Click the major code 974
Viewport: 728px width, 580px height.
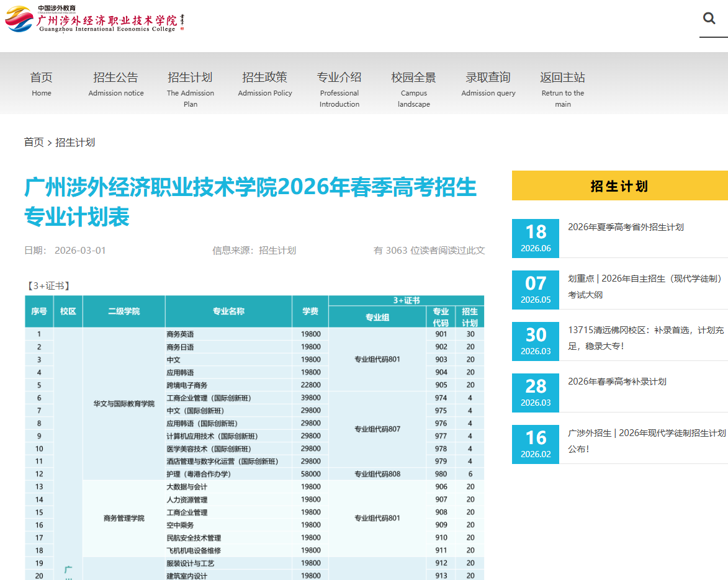[x=441, y=398]
